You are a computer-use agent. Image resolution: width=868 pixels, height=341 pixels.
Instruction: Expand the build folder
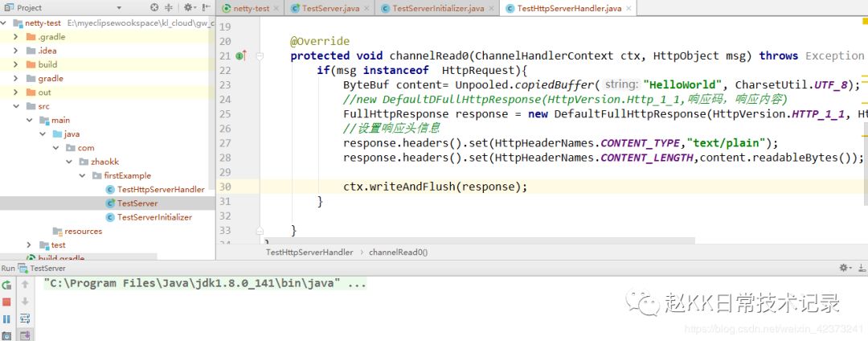(16, 65)
